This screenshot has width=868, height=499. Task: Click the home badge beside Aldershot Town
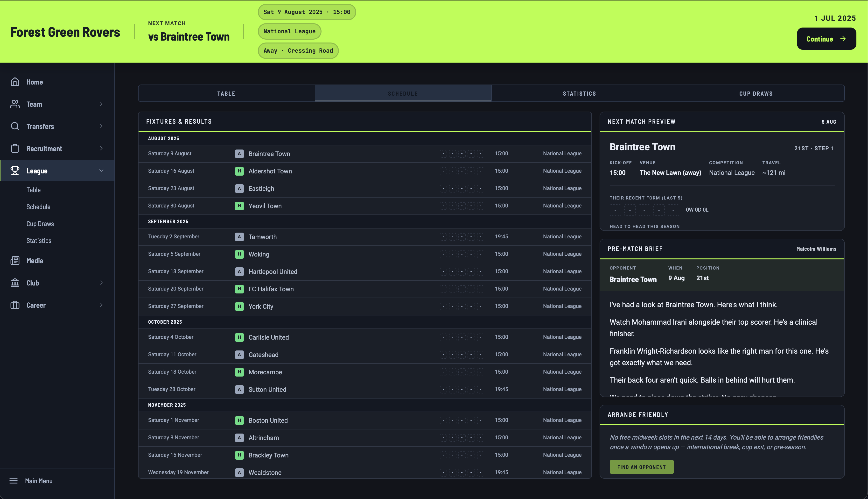coord(239,171)
